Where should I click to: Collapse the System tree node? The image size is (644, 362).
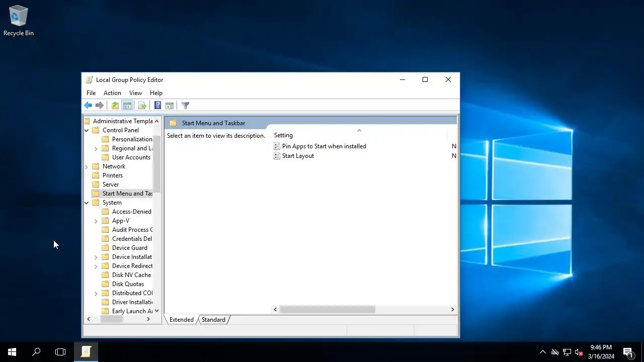[87, 203]
